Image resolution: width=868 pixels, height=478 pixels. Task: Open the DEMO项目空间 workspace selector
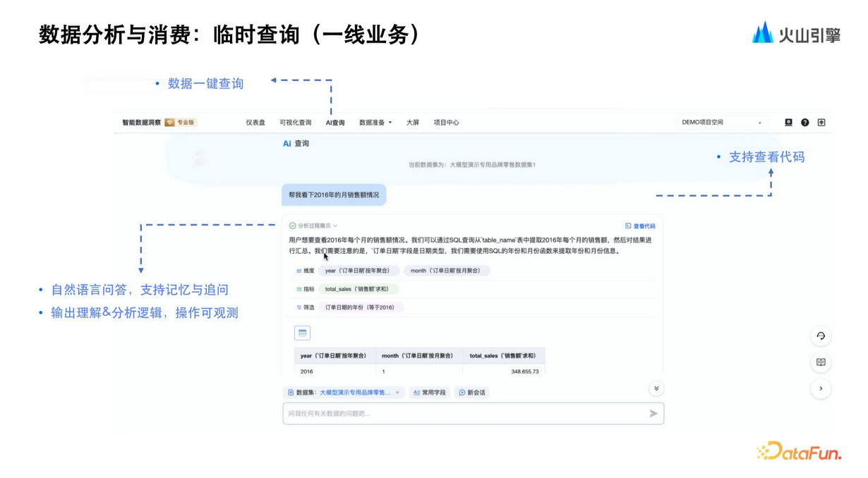pyautogui.click(x=722, y=123)
